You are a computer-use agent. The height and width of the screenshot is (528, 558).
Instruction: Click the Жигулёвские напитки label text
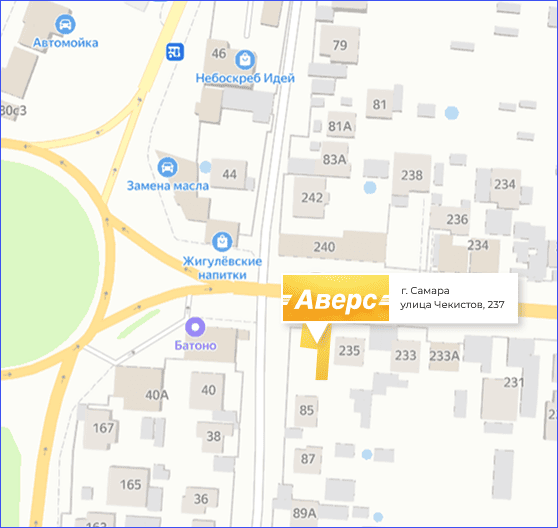click(222, 268)
